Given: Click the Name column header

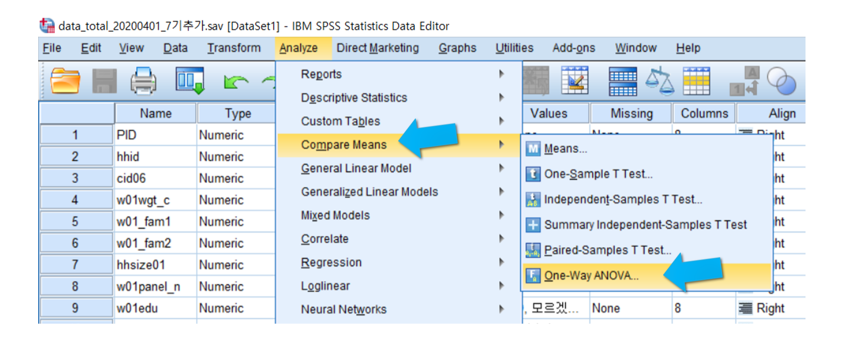Looking at the screenshot, I should [x=155, y=113].
